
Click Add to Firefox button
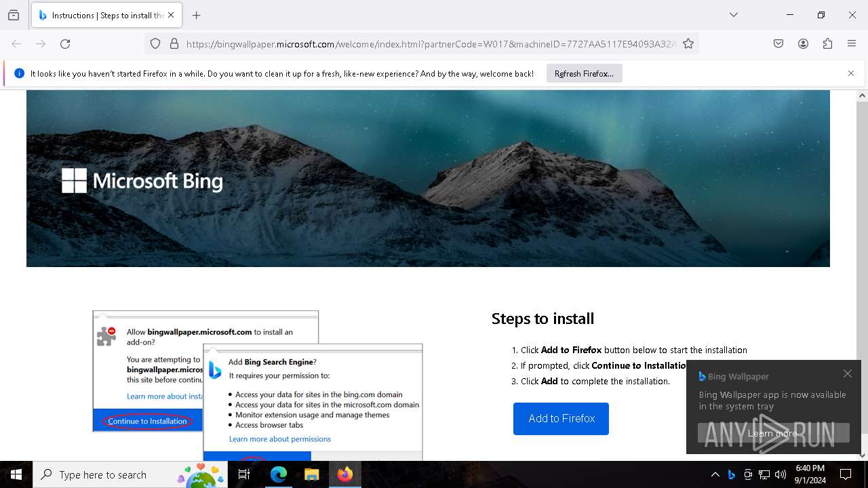561,418
